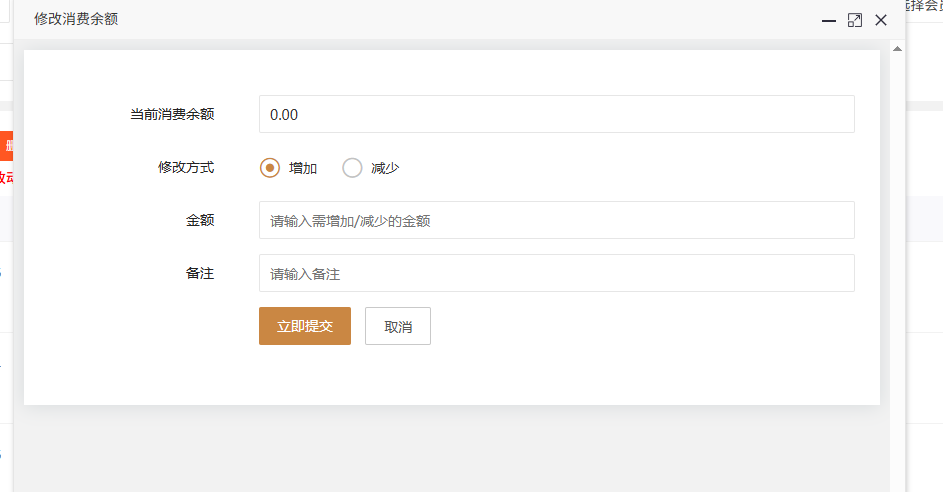The height and width of the screenshot is (492, 943).
Task: Click the 当前消费余额 field showing 0.00
Action: pyautogui.click(x=556, y=114)
